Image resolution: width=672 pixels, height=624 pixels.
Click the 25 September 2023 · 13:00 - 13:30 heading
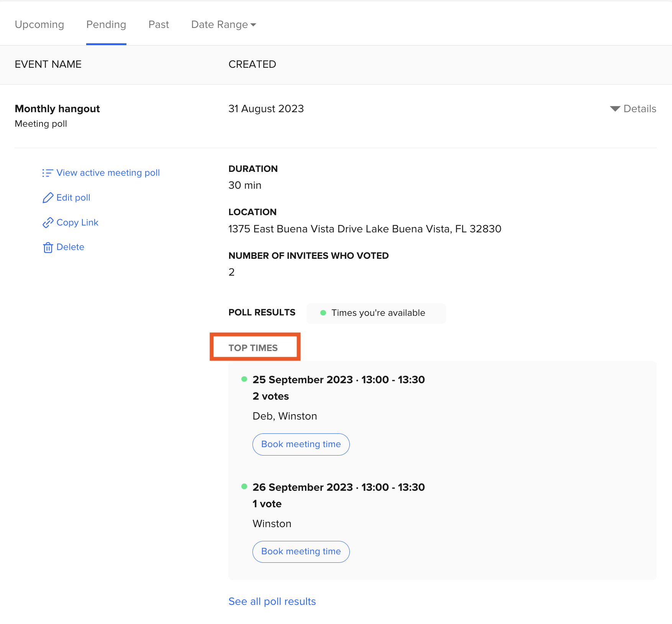pos(339,380)
